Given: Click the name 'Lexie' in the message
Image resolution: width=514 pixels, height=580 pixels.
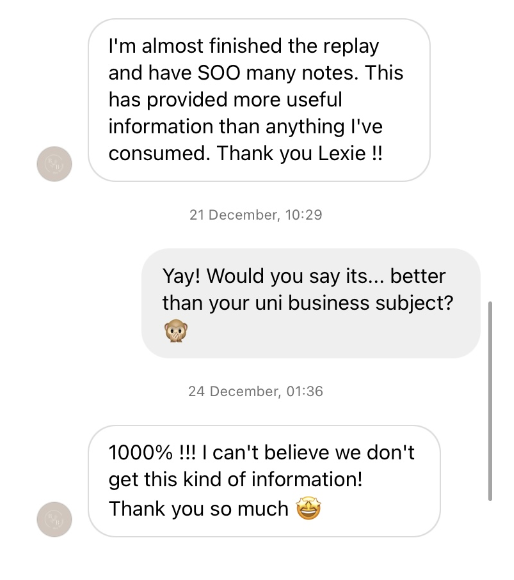Looking at the screenshot, I should pos(342,153).
